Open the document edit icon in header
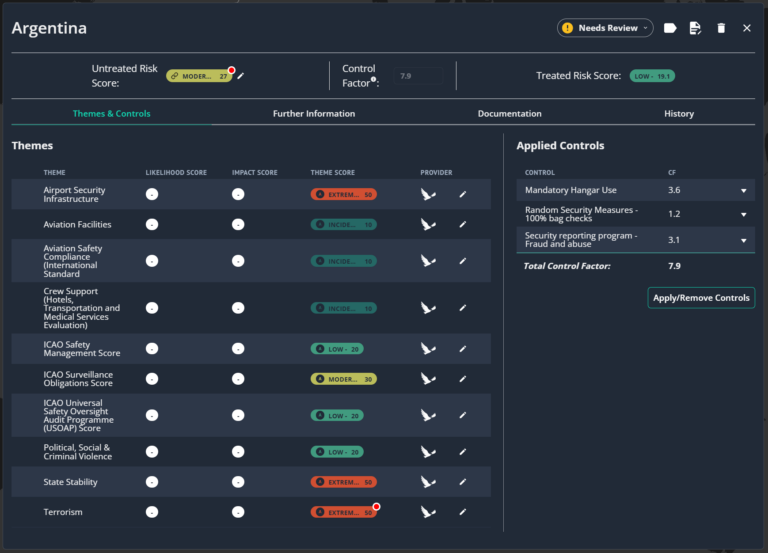The width and height of the screenshot is (768, 553). click(x=695, y=28)
